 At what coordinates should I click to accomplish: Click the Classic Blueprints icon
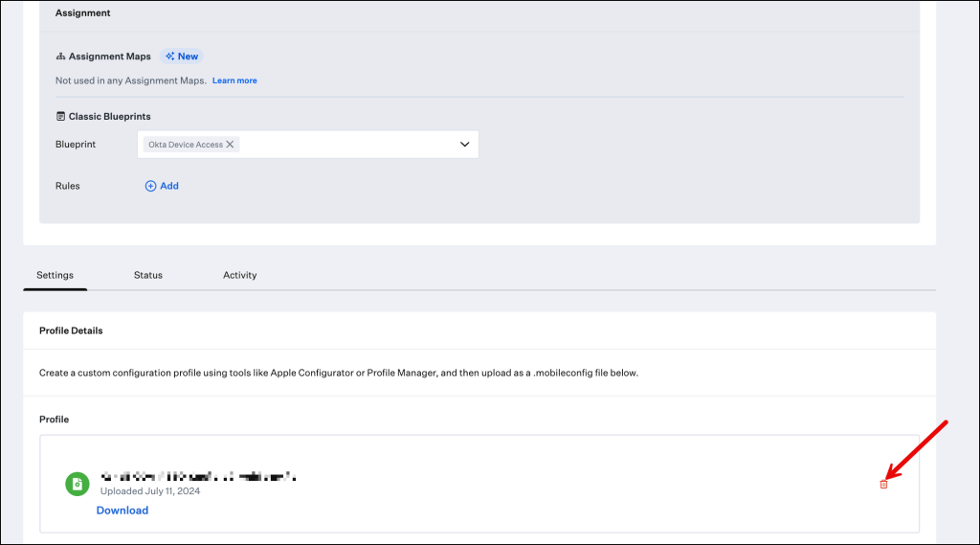tap(60, 117)
